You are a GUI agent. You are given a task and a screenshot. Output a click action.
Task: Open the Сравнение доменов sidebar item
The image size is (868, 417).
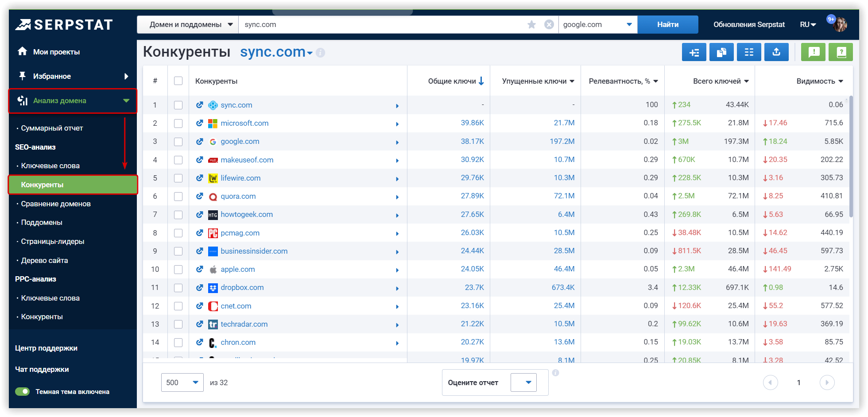coord(56,204)
